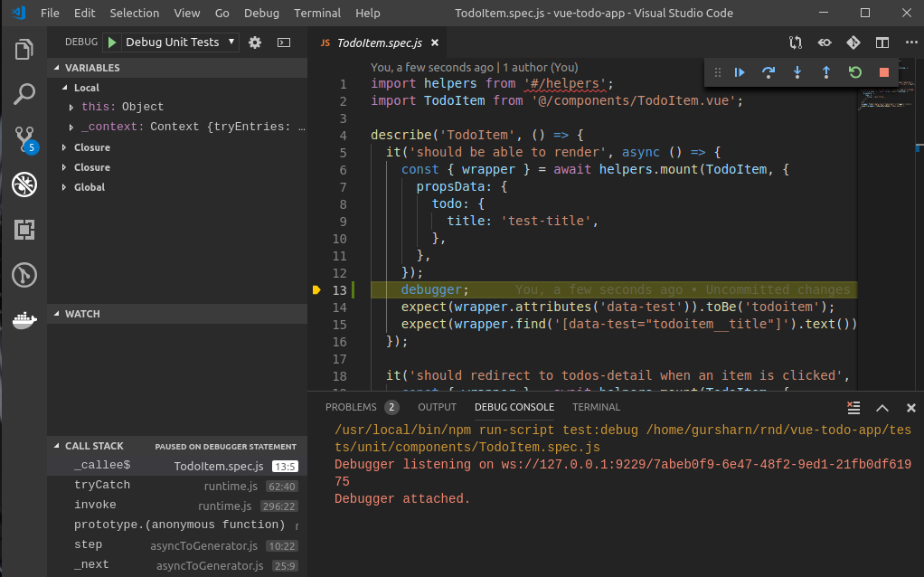Open the Docker view in activity bar
This screenshot has width=924, height=577.
pyautogui.click(x=24, y=319)
